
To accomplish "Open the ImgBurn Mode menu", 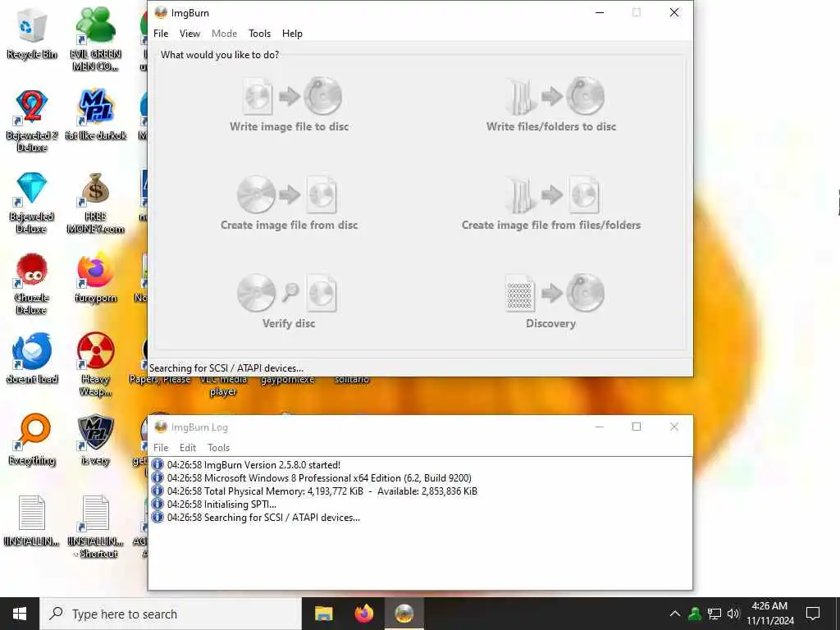I will tap(224, 33).
